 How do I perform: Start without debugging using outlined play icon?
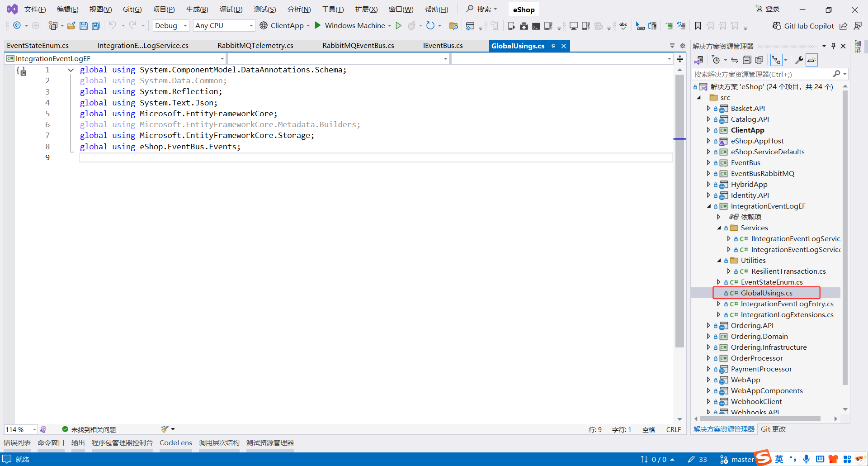point(398,25)
